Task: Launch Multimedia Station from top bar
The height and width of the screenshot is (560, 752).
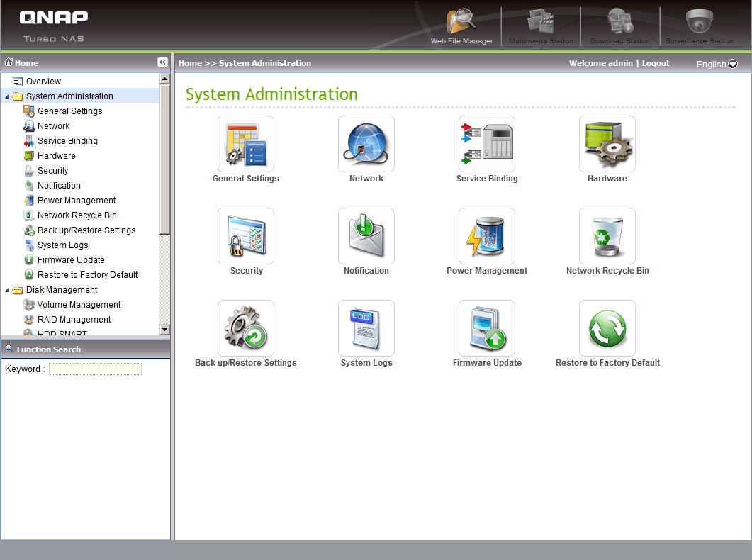Action: click(x=541, y=26)
